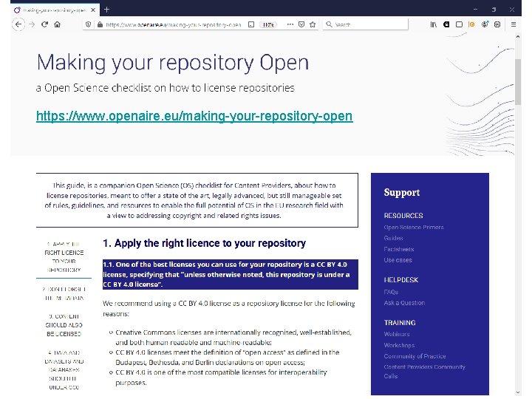
Task: Open the Community of Practice link
Action: coord(415,356)
